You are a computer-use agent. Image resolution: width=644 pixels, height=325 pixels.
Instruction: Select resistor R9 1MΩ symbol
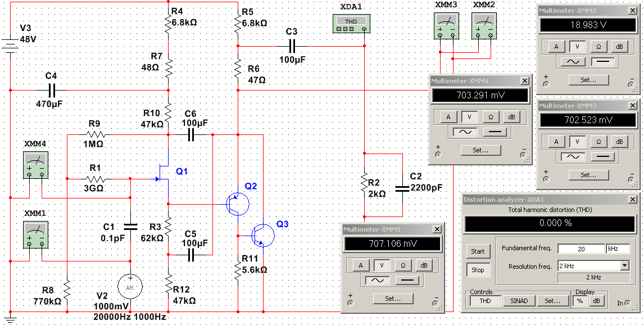click(x=96, y=134)
